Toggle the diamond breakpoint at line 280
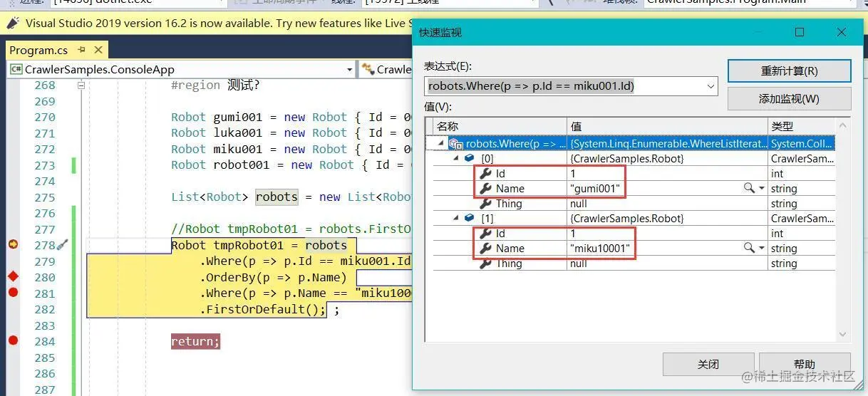This screenshot has width=868, height=396. coord(13,276)
